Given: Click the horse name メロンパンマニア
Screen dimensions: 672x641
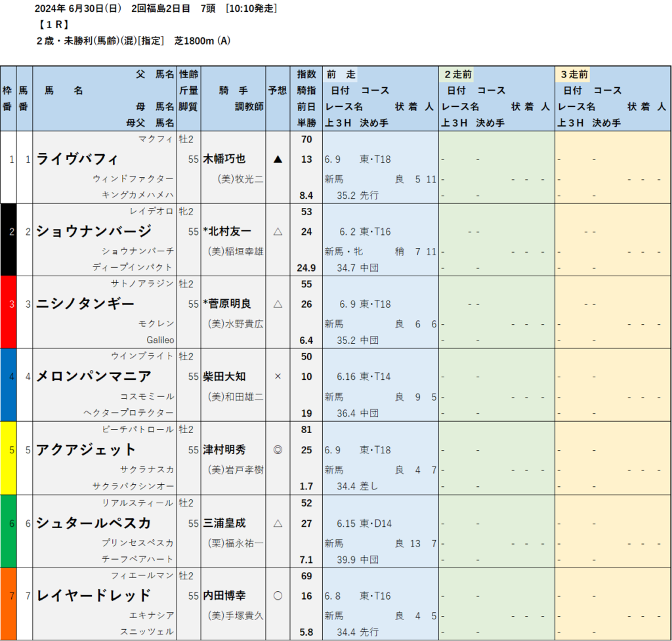Looking at the screenshot, I should coord(94,376).
